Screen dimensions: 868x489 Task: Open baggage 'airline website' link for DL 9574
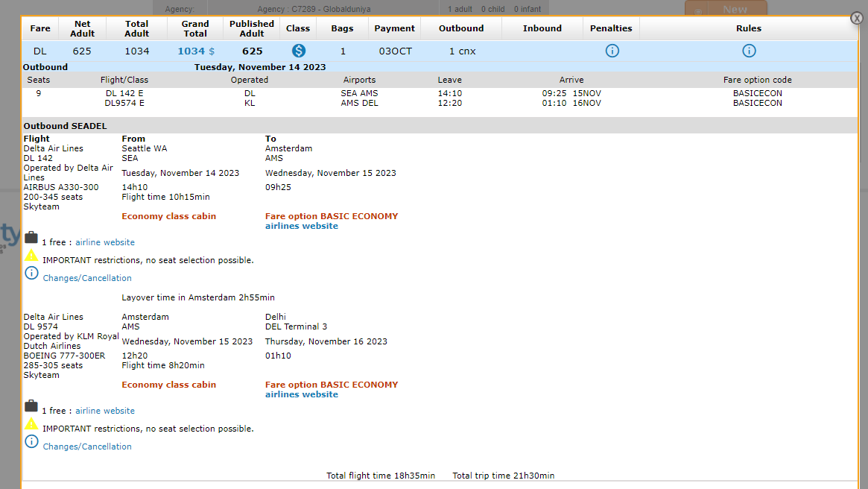click(105, 411)
